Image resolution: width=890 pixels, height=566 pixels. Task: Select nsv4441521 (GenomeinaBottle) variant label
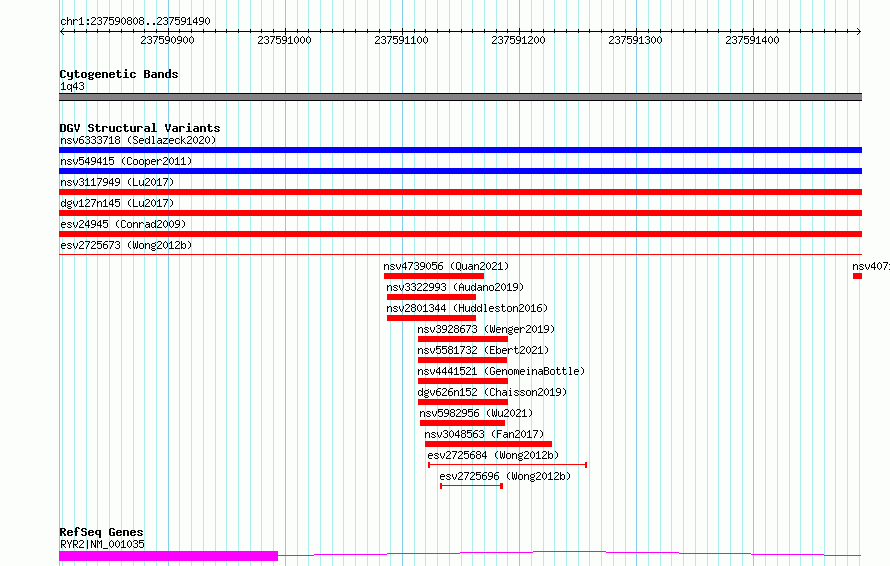[501, 371]
